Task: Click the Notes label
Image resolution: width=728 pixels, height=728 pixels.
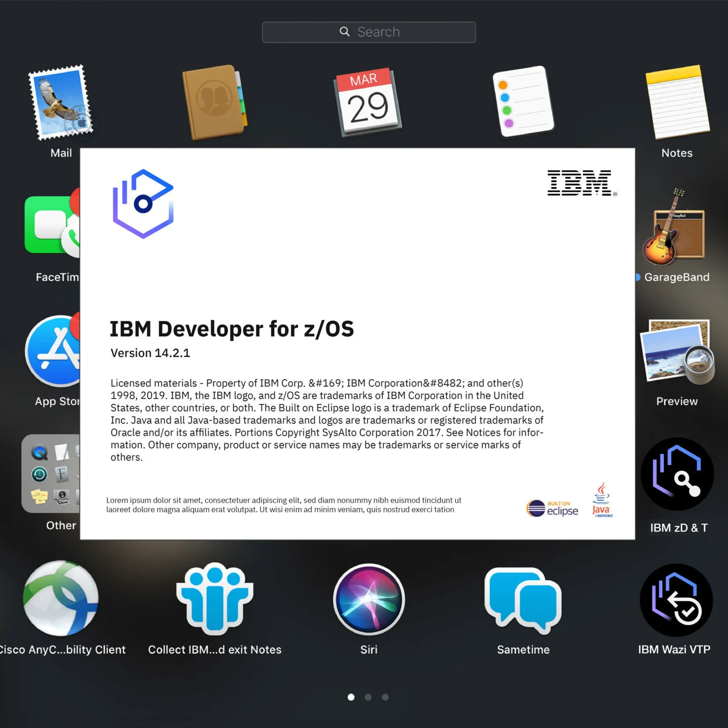Action: (677, 153)
